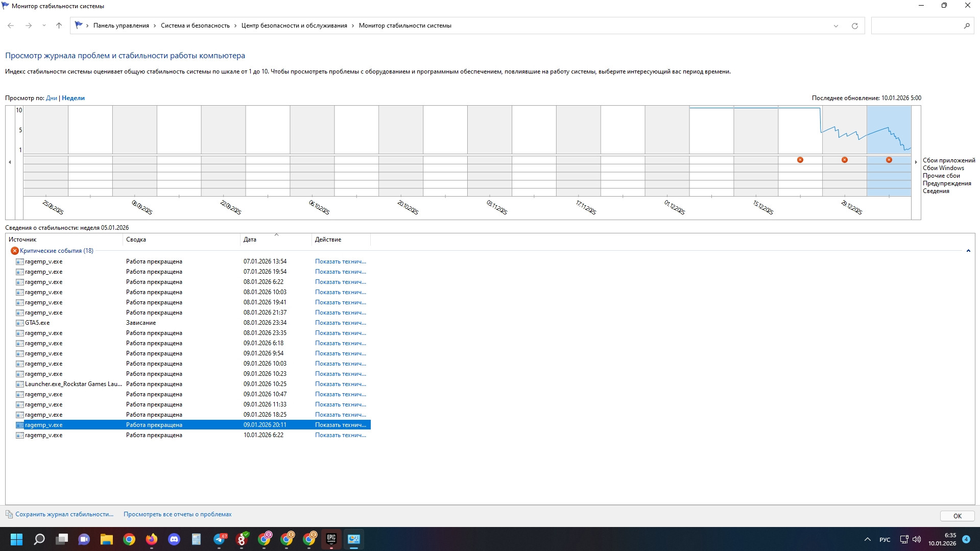This screenshot has width=980, height=551.
Task: Click the error marker for week 15.12.2025
Action: point(800,160)
